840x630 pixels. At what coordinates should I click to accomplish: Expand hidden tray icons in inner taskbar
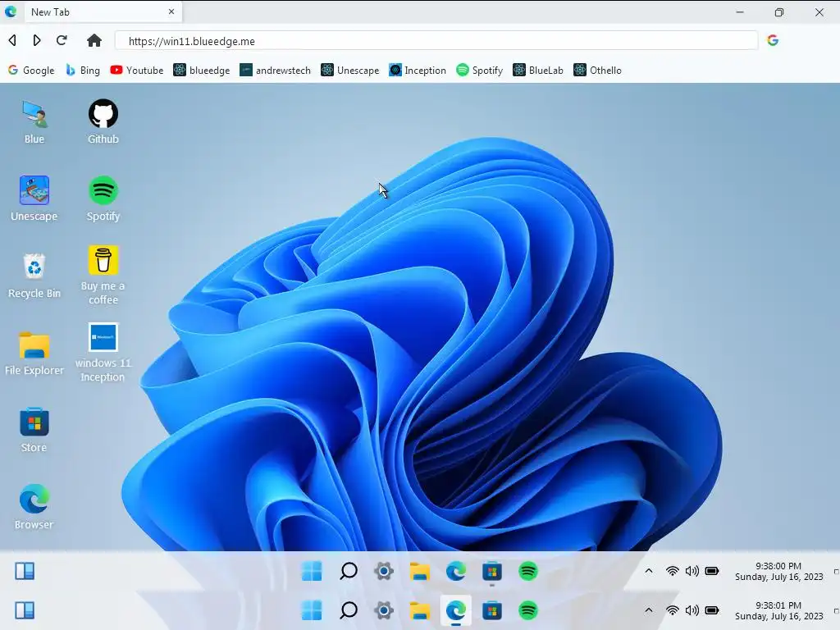[x=649, y=571]
